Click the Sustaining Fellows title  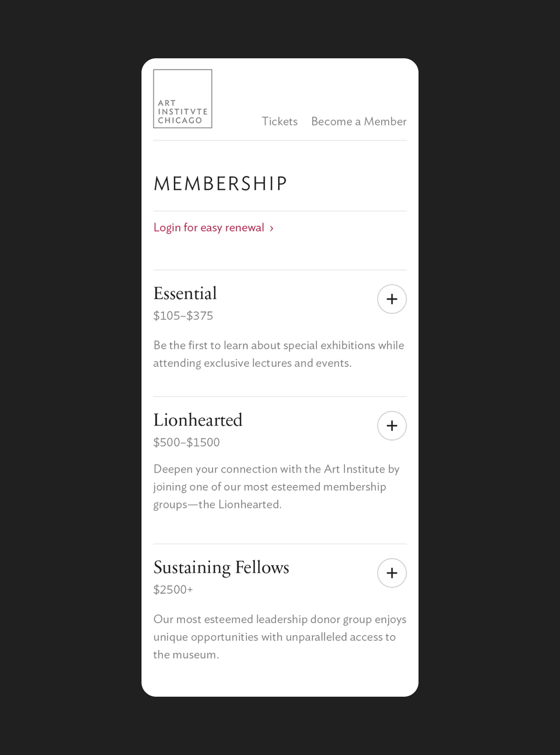point(221,567)
